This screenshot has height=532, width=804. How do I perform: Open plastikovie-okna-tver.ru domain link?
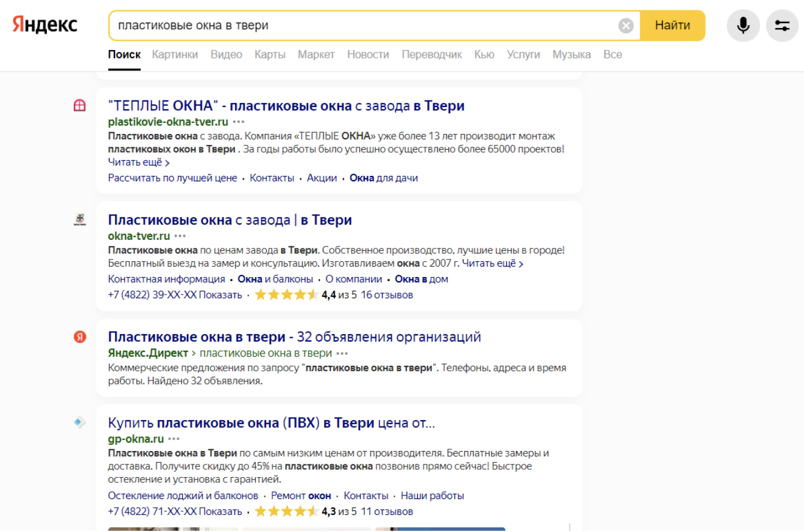[x=168, y=122]
